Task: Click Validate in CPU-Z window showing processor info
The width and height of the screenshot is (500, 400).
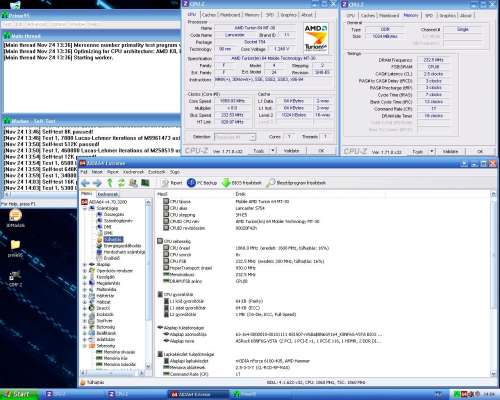Action: (x=291, y=151)
